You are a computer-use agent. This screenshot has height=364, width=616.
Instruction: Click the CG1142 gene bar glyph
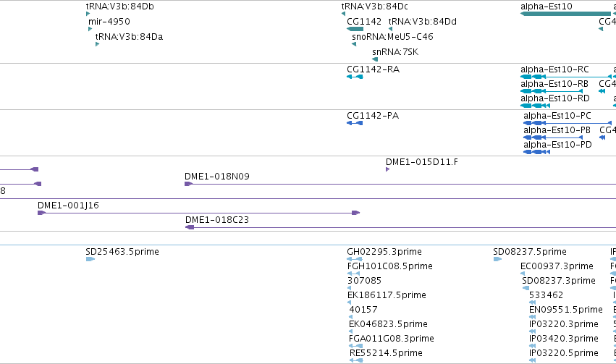pyautogui.click(x=355, y=29)
